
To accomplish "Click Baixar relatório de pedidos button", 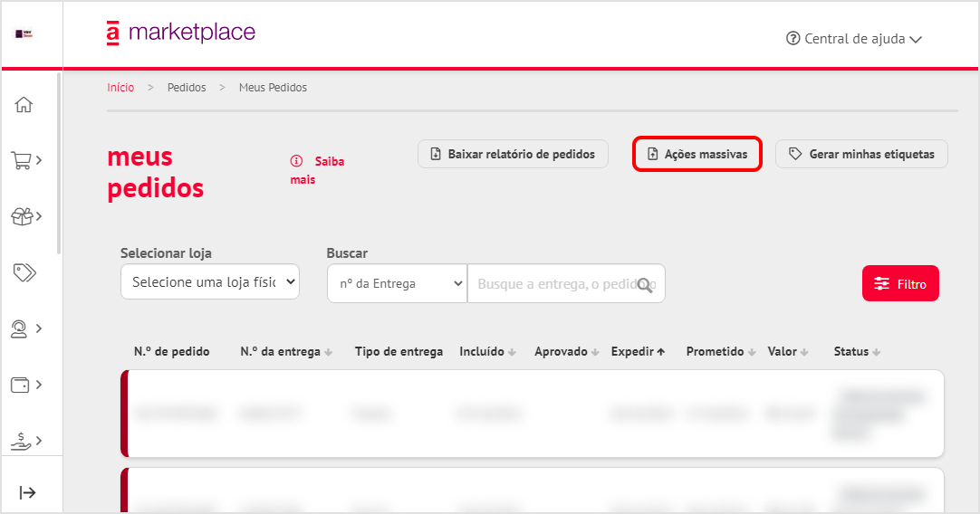I will [513, 154].
